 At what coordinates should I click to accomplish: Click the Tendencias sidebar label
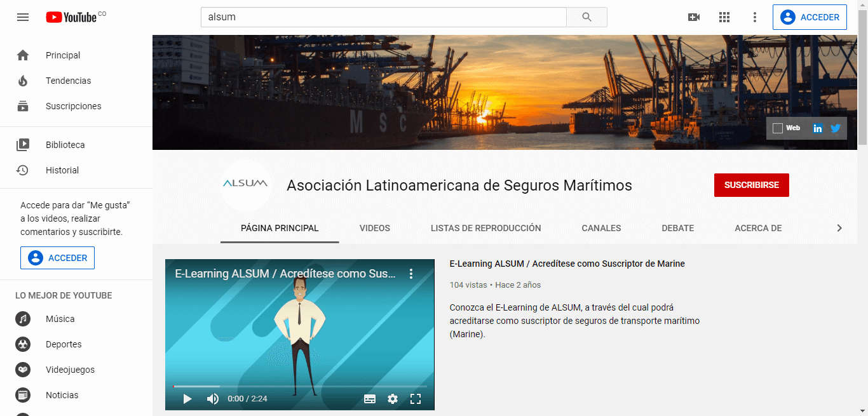69,81
